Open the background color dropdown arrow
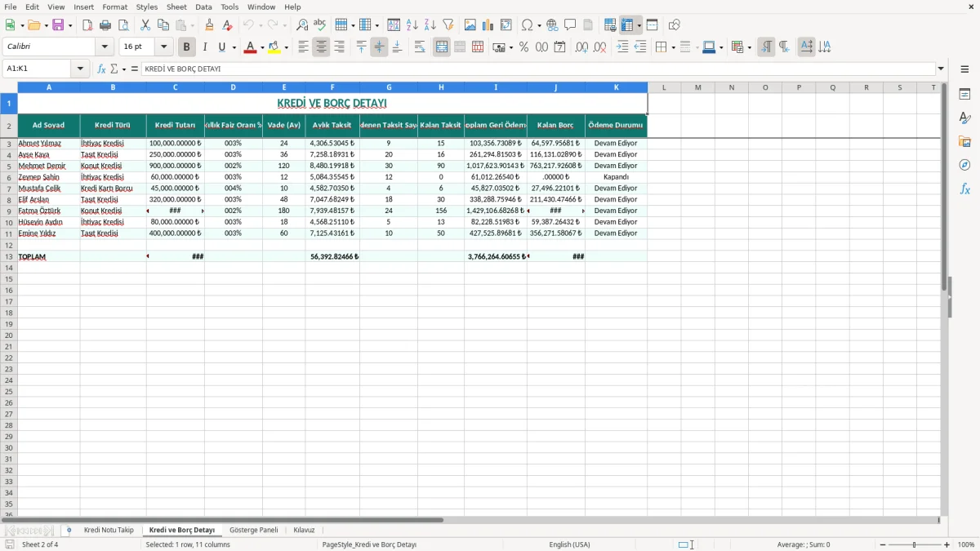980x551 pixels. (286, 47)
